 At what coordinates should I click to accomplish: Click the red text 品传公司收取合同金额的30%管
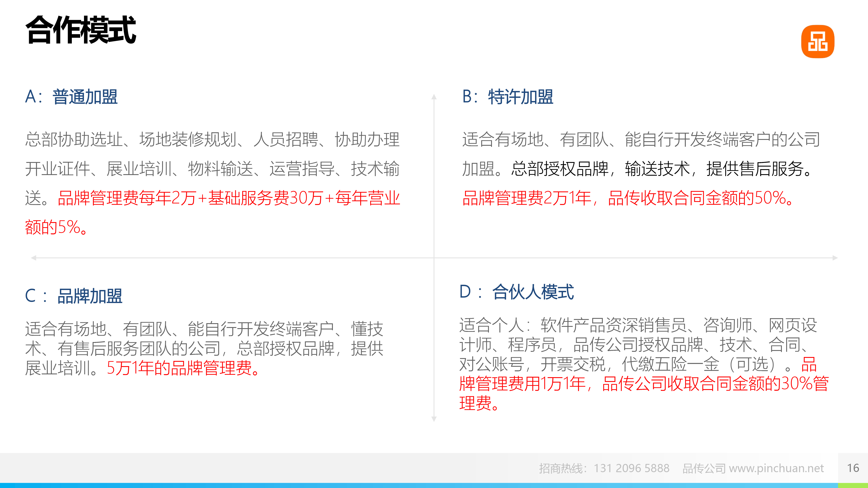715,384
